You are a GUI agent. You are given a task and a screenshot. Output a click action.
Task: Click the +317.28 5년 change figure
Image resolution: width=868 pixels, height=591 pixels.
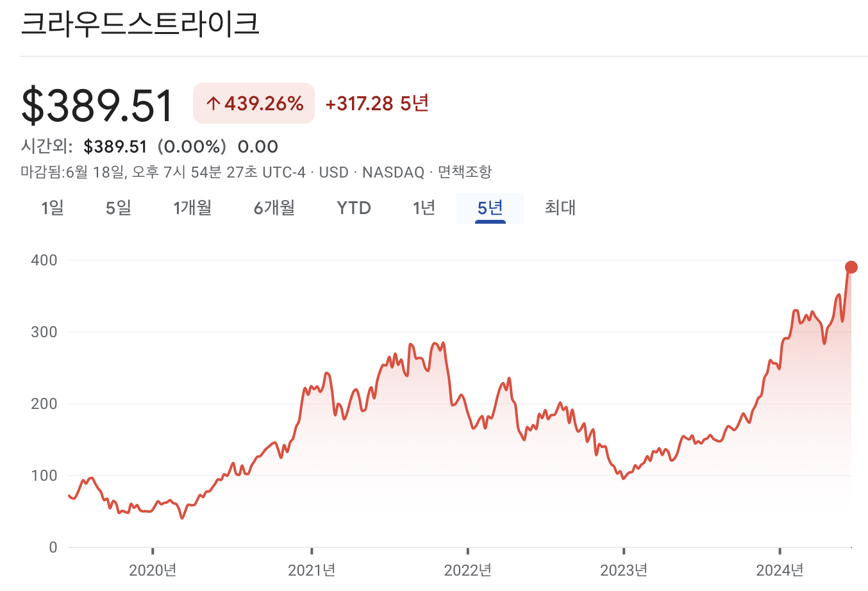point(377,103)
